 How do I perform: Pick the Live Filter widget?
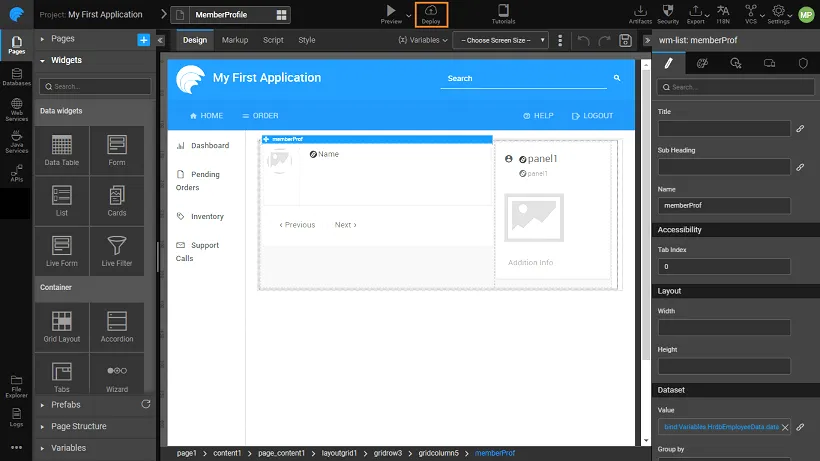(x=117, y=250)
